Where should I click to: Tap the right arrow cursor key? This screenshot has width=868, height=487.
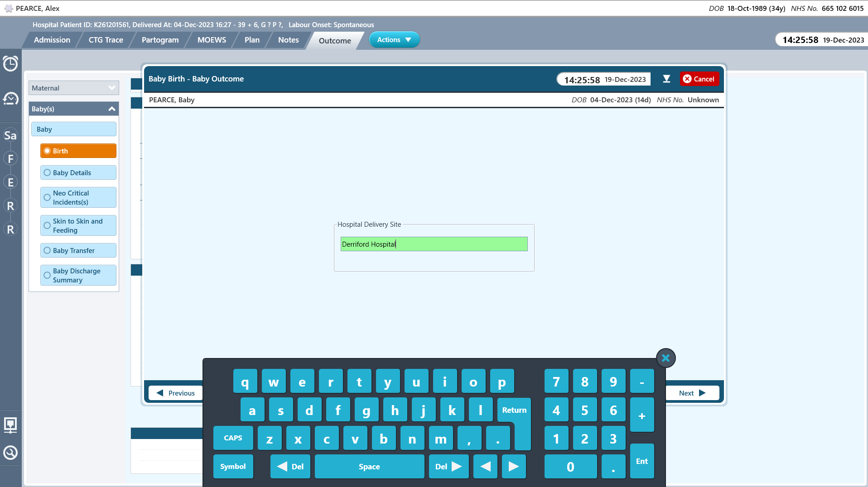514,466
